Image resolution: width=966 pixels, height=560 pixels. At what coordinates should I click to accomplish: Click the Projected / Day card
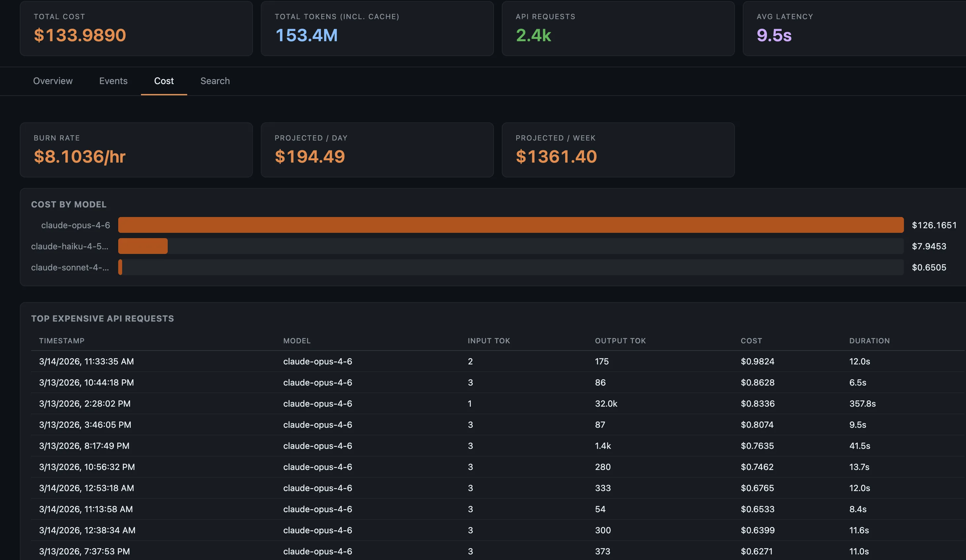pyautogui.click(x=377, y=149)
